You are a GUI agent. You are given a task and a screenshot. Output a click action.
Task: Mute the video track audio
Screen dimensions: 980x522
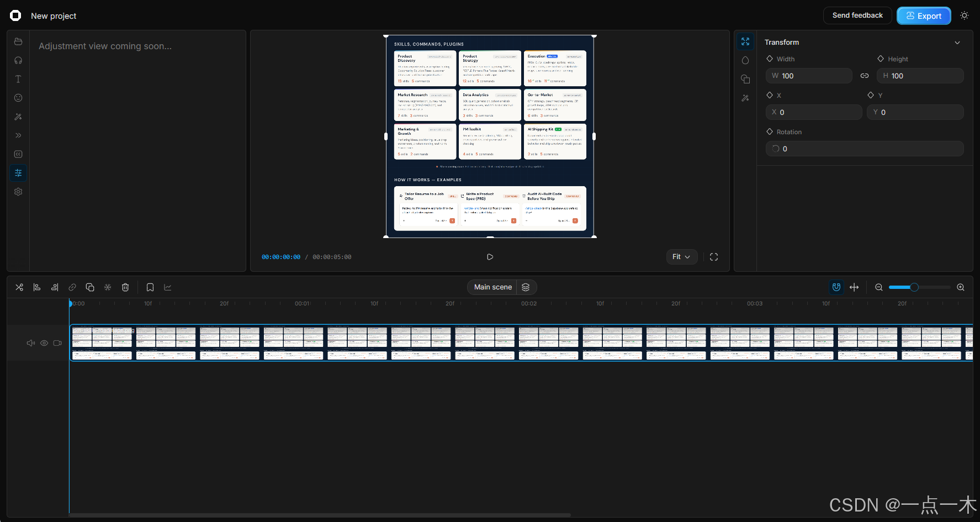pyautogui.click(x=31, y=343)
